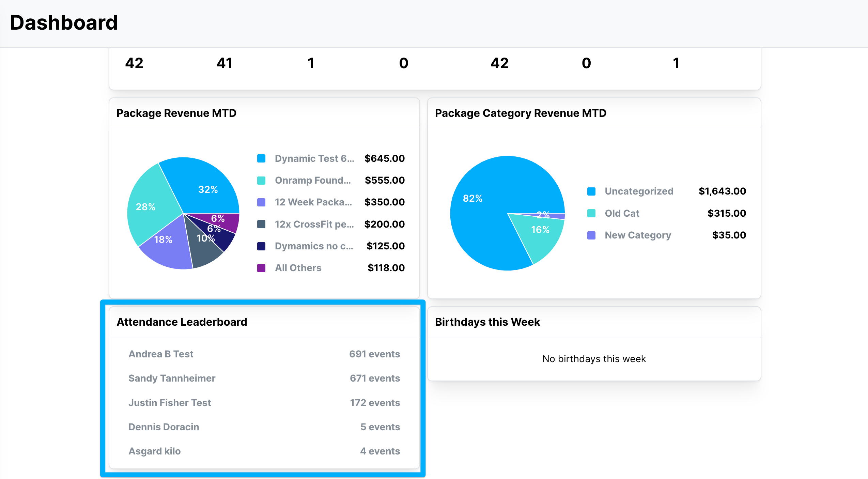Click the New Category label
The image size is (868, 479).
pos(638,235)
